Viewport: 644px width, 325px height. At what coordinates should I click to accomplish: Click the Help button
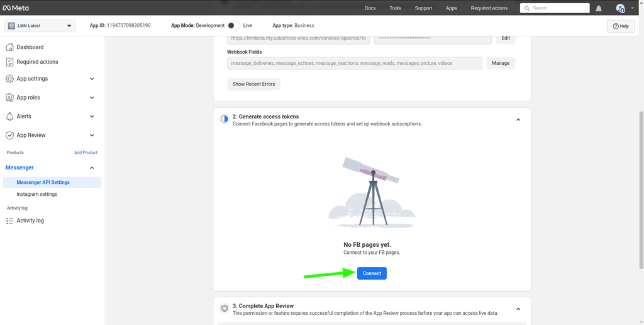[621, 26]
